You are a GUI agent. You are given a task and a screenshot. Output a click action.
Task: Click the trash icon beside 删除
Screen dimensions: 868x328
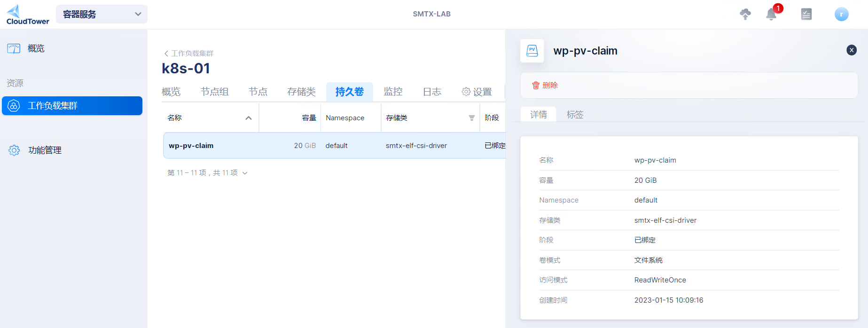click(536, 86)
